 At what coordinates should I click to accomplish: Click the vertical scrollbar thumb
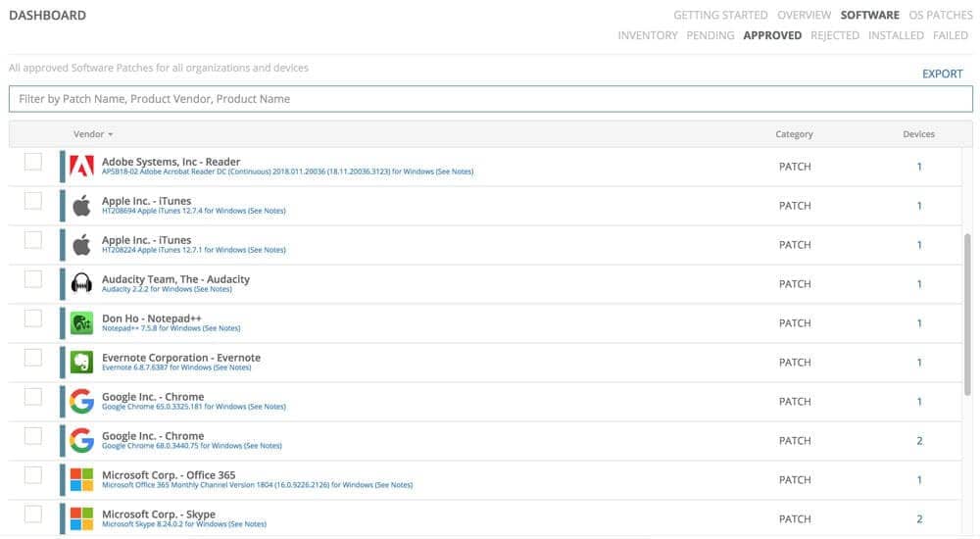[967, 315]
